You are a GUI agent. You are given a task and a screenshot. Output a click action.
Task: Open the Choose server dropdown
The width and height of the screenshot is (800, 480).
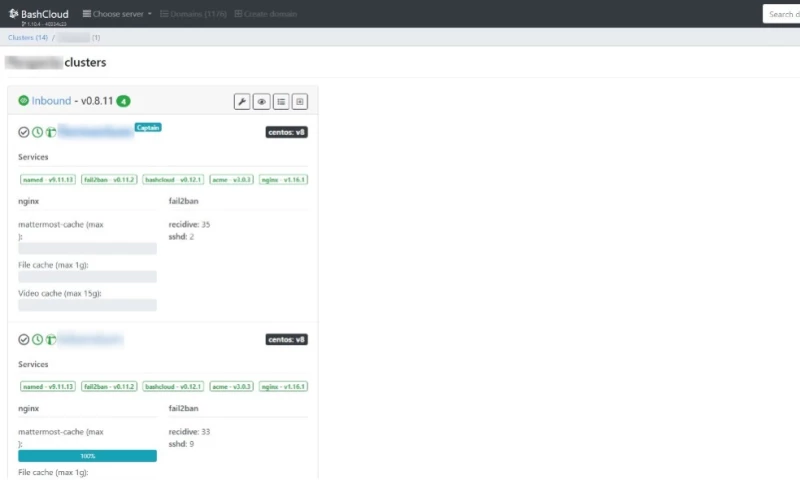(x=117, y=14)
